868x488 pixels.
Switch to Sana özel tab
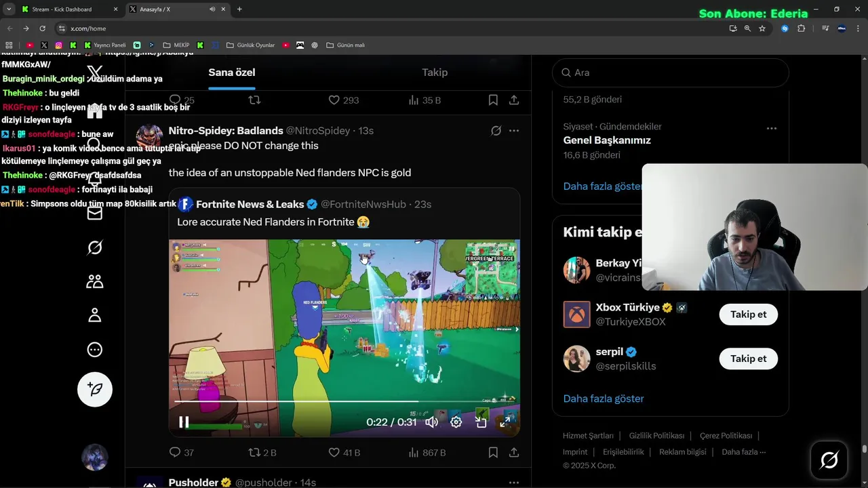pyautogui.click(x=232, y=73)
